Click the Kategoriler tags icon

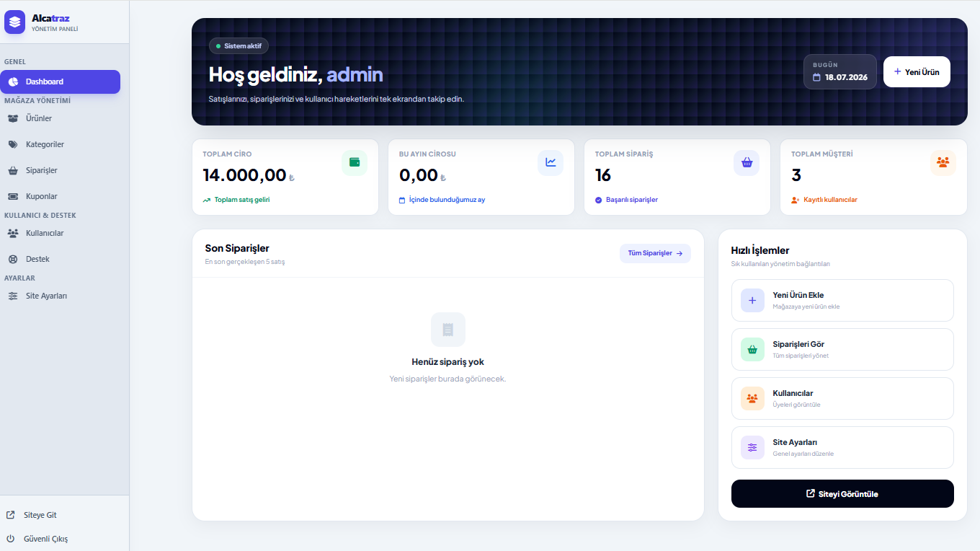(x=13, y=144)
